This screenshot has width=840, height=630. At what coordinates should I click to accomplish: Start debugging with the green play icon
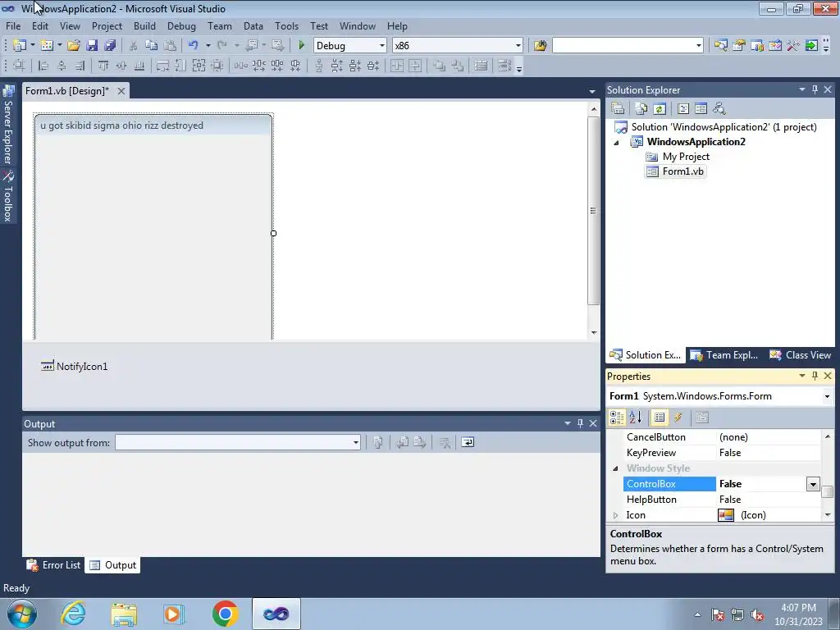coord(302,46)
